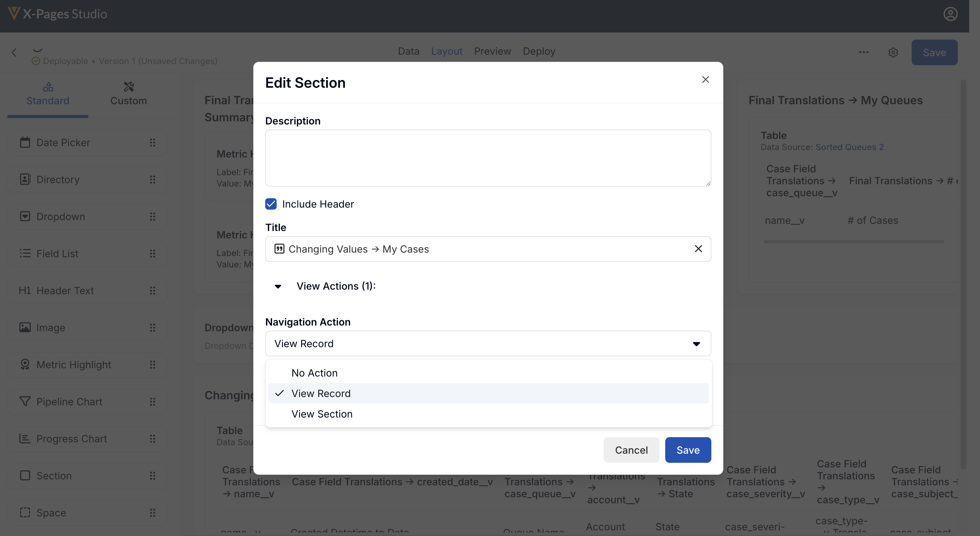Open the settings gear icon
The height and width of the screenshot is (536, 980).
893,52
